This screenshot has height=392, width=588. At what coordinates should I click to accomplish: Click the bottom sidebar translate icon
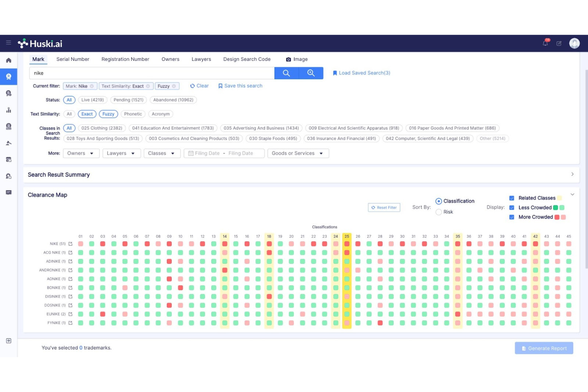click(8, 341)
